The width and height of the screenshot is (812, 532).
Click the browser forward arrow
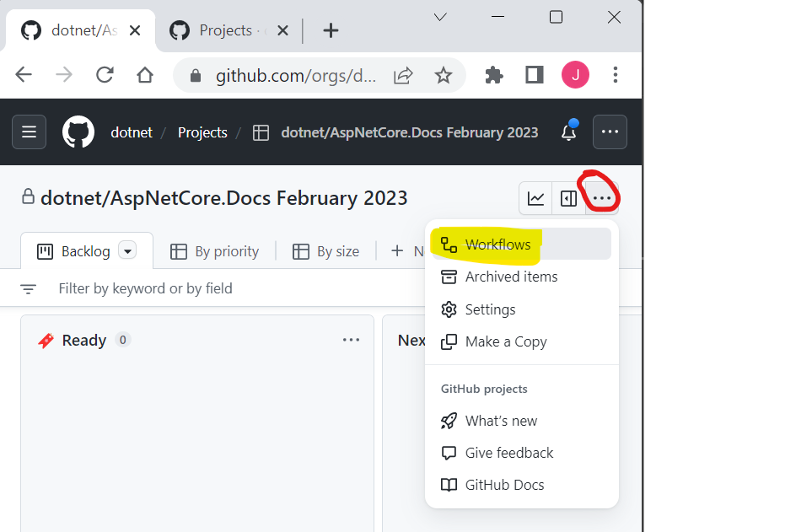tap(64, 75)
